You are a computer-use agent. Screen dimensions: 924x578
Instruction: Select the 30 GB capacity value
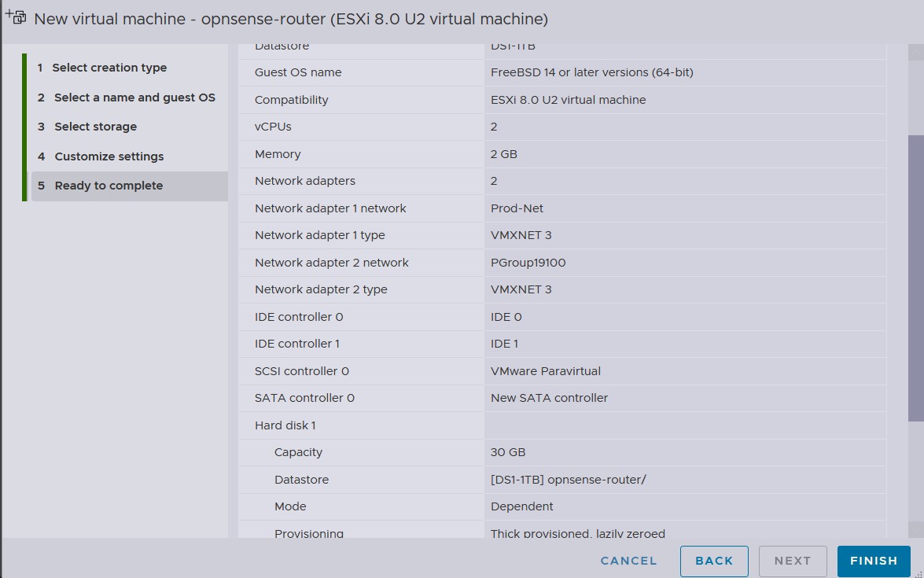pyautogui.click(x=508, y=452)
